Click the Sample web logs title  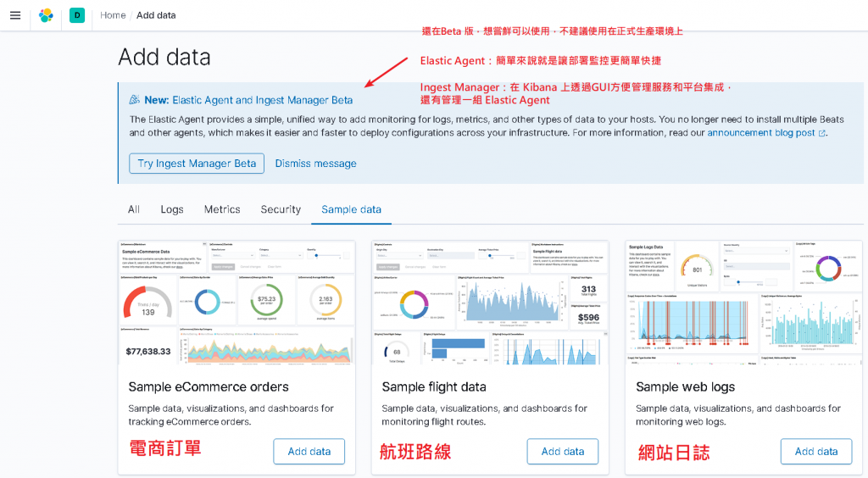(685, 386)
